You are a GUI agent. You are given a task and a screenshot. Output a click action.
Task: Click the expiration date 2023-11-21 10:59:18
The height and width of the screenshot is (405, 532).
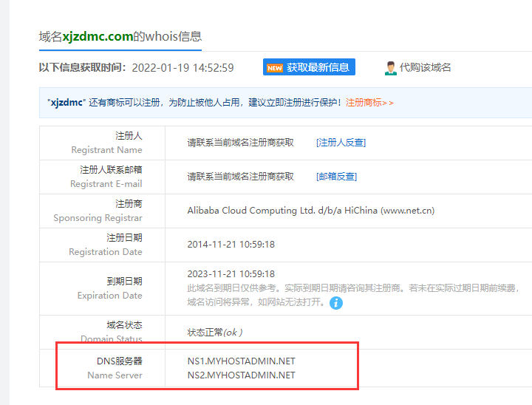[x=231, y=274]
